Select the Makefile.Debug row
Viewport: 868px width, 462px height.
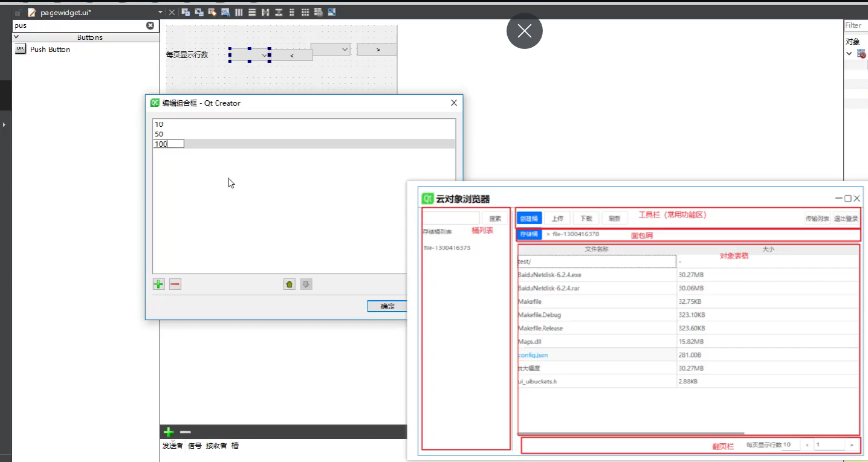(x=688, y=315)
